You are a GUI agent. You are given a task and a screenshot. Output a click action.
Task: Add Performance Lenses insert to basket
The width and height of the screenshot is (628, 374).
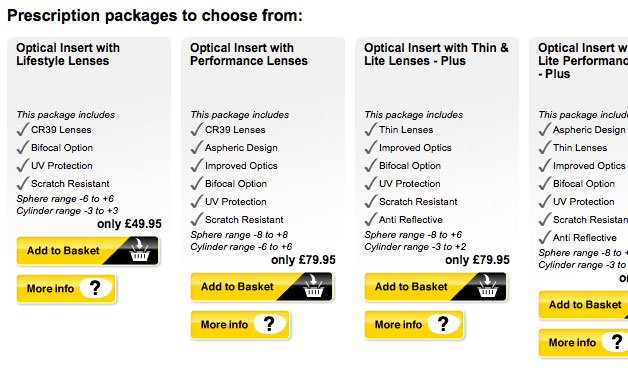[x=262, y=287]
